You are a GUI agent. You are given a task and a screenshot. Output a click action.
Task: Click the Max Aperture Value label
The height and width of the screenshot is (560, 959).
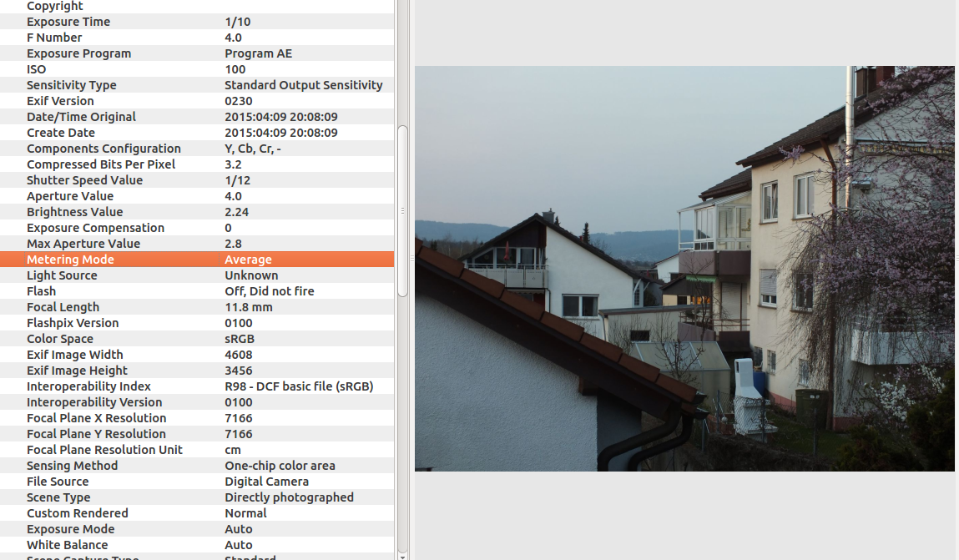tap(83, 244)
